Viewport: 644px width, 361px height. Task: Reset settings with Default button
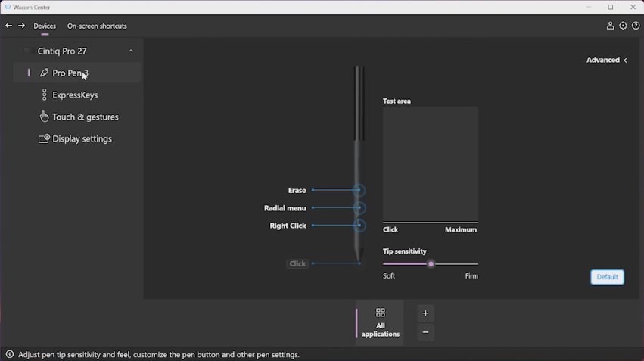[607, 277]
